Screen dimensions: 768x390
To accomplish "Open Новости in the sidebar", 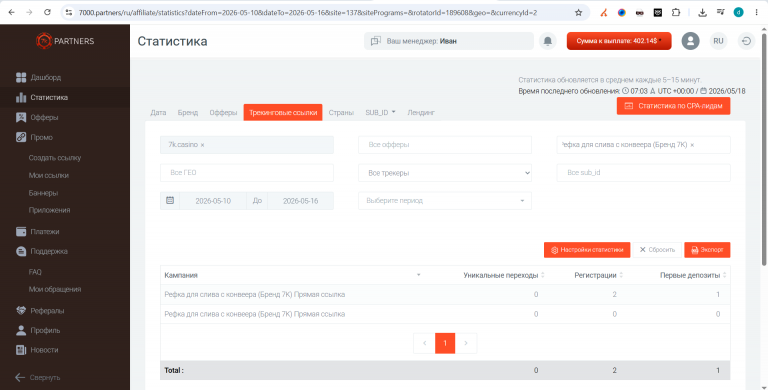I will pos(37,350).
